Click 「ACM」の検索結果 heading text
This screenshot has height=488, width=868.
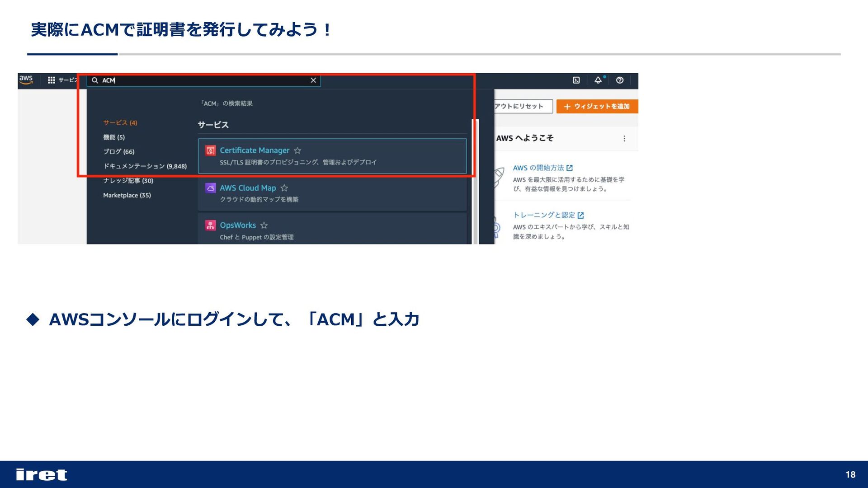226,103
